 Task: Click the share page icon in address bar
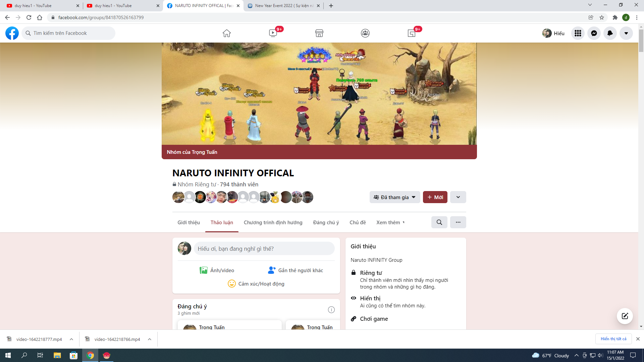click(x=591, y=17)
